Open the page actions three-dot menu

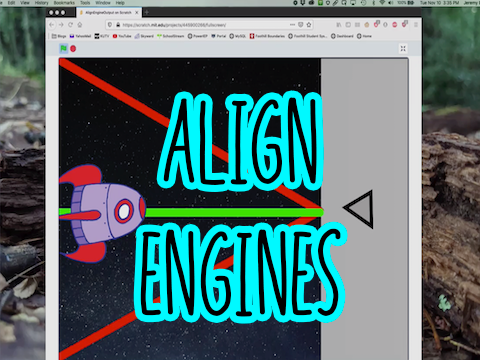click(292, 25)
